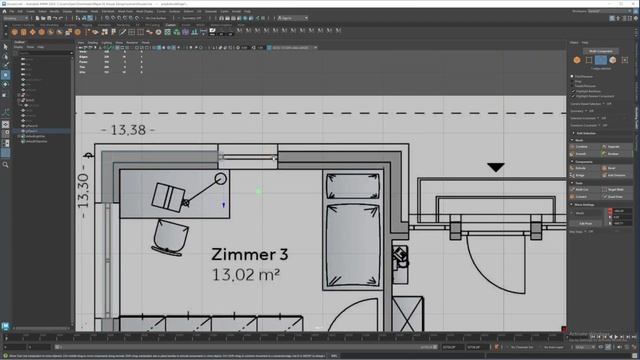Select the Lasso selection tool

(5, 56)
